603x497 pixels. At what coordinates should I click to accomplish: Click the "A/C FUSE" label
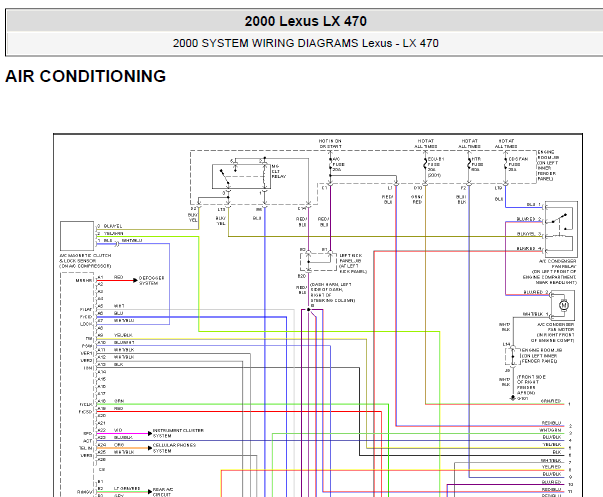[x=338, y=164]
